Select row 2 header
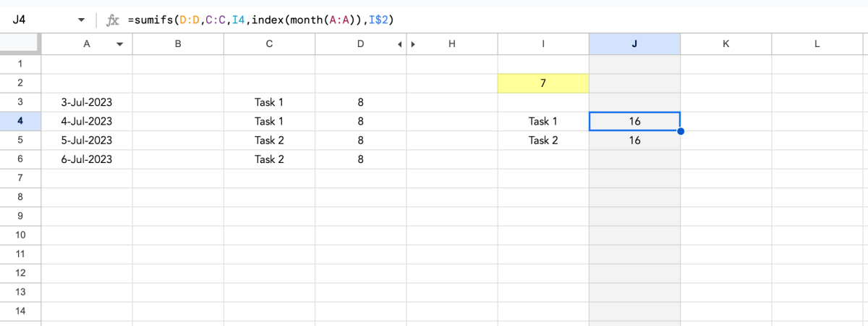Image resolution: width=868 pixels, height=326 pixels. click(x=20, y=83)
